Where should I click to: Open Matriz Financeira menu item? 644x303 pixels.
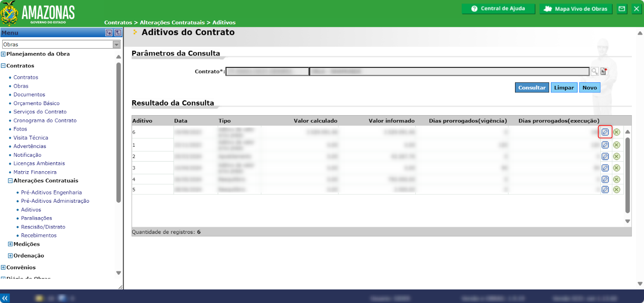click(x=35, y=172)
